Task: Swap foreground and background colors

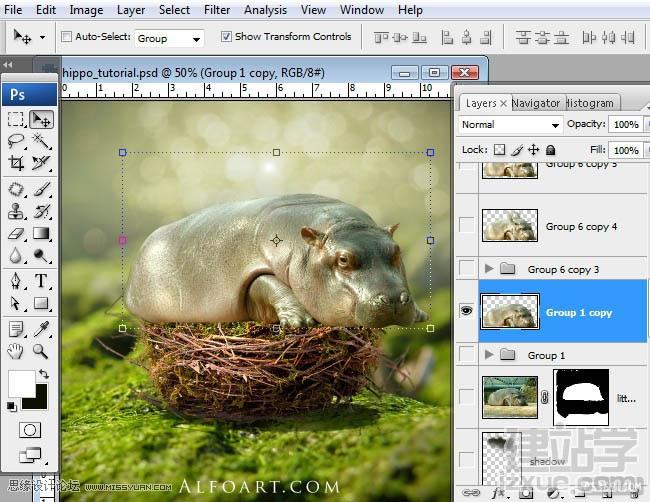Action: click(x=44, y=374)
